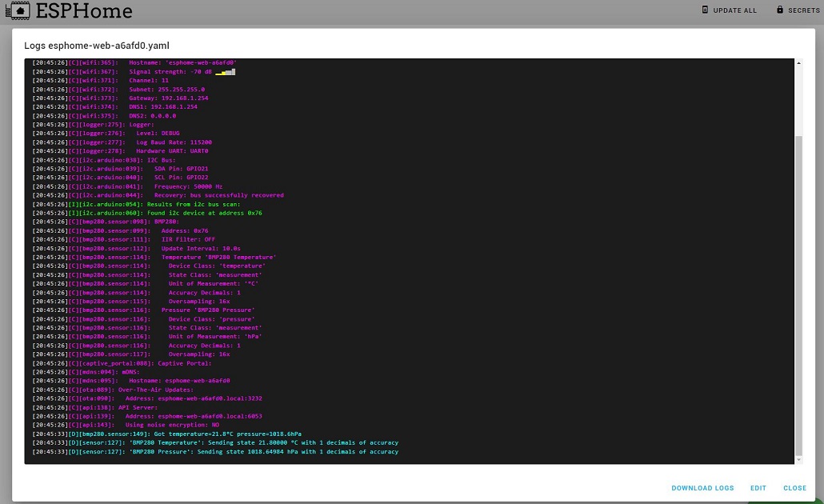Close the logs dialog
The height and width of the screenshot is (504, 824).
pyautogui.click(x=794, y=488)
